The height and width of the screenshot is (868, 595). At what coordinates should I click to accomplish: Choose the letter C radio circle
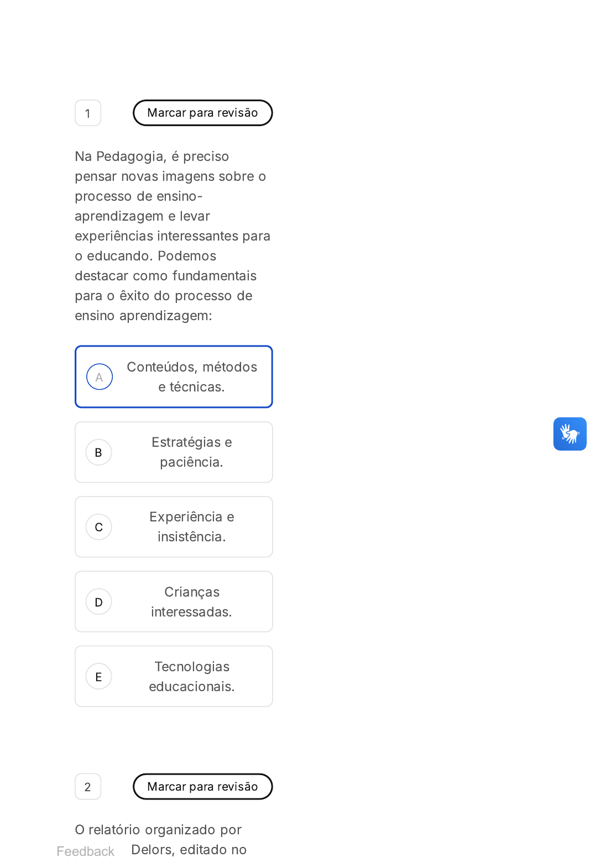pyautogui.click(x=99, y=527)
